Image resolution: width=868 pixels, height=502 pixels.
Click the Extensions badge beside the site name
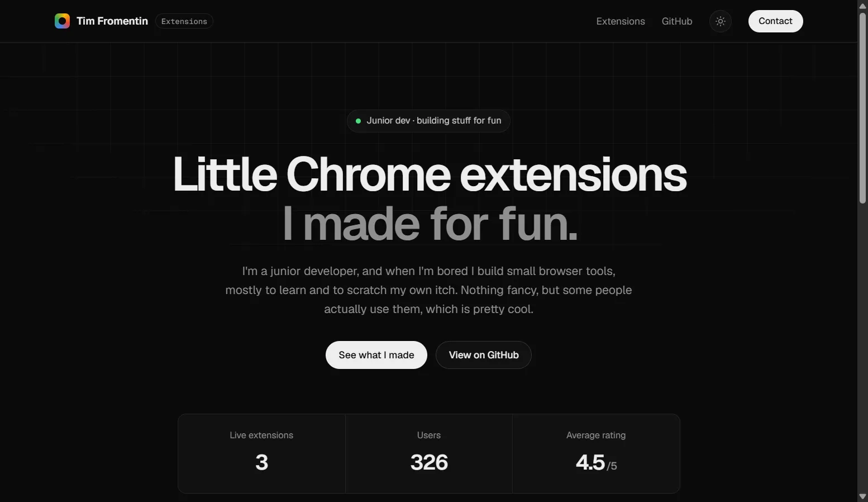point(184,21)
